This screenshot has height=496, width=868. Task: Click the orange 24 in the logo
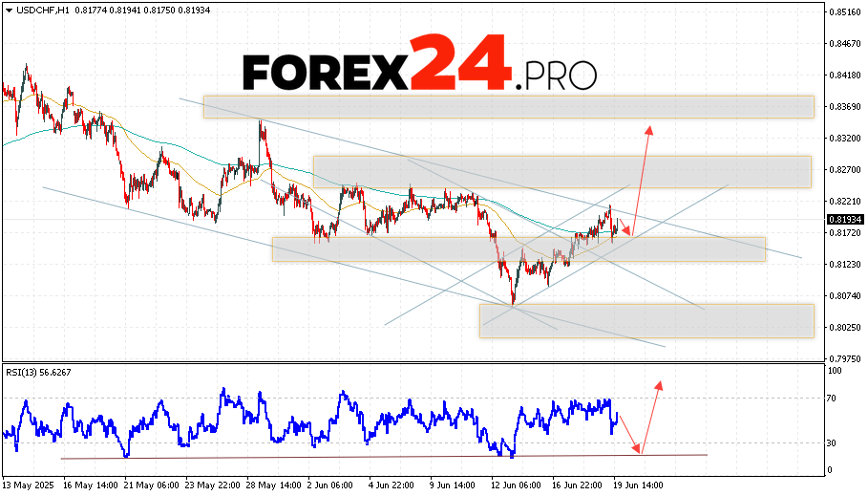point(462,63)
